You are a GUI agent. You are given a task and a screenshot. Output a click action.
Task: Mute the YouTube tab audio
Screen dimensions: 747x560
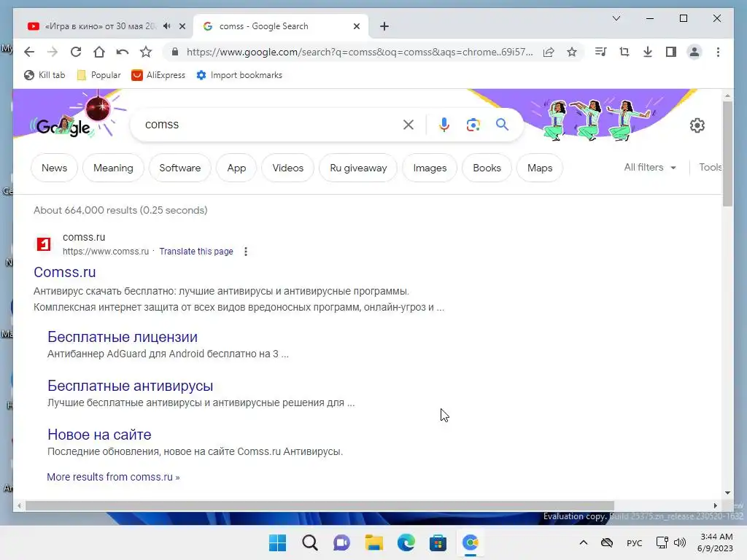click(167, 26)
